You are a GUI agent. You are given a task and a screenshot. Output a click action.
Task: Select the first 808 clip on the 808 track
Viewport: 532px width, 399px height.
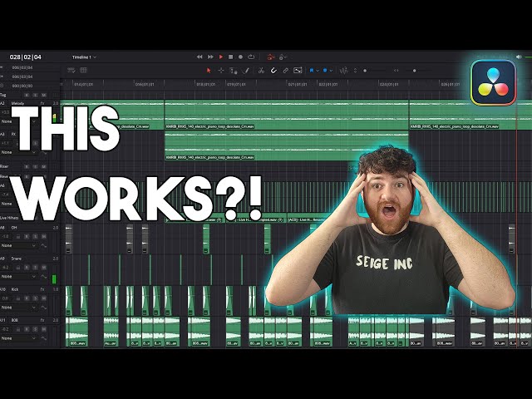coord(76,332)
